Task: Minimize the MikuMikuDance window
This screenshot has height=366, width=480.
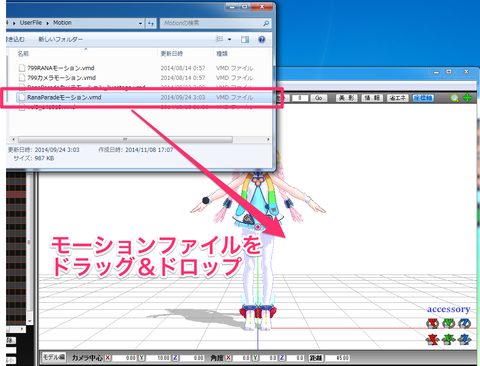Action: 436,72
